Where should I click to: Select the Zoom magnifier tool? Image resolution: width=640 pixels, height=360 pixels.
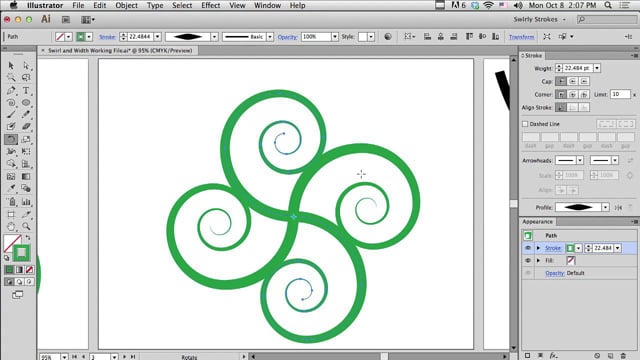pyautogui.click(x=26, y=226)
